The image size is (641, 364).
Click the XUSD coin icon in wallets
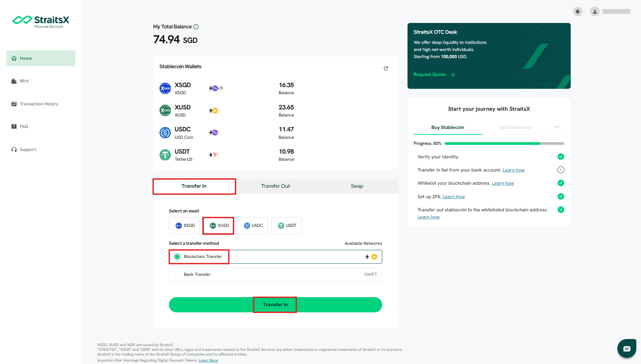pyautogui.click(x=165, y=110)
